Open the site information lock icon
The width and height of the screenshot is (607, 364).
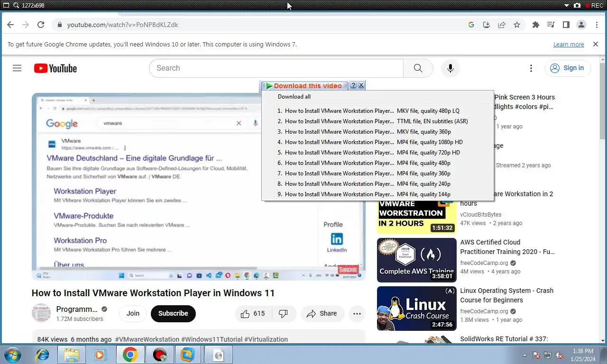[59, 25]
